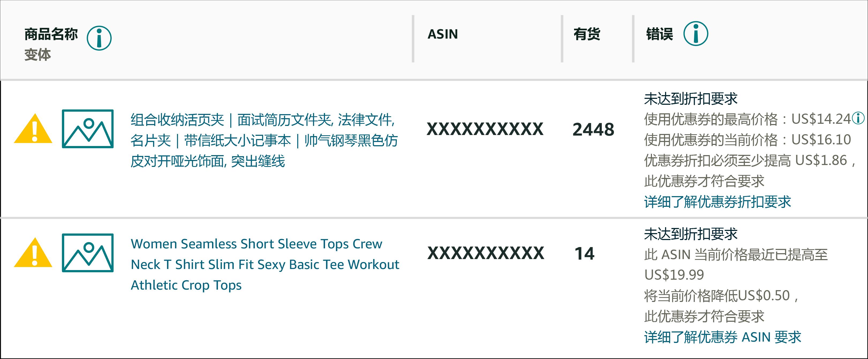Screen dimensions: 868x359
Task: Click the ASIN column header
Action: (x=442, y=34)
